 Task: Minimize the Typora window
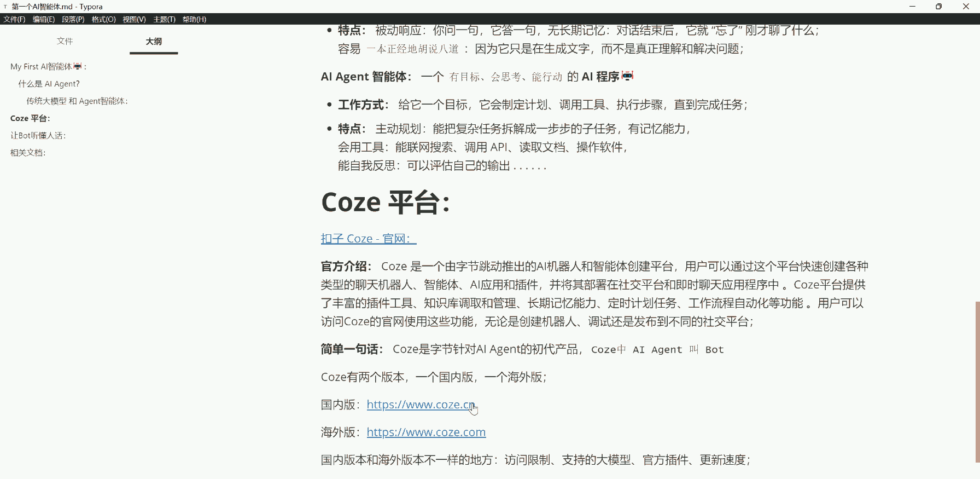click(912, 7)
